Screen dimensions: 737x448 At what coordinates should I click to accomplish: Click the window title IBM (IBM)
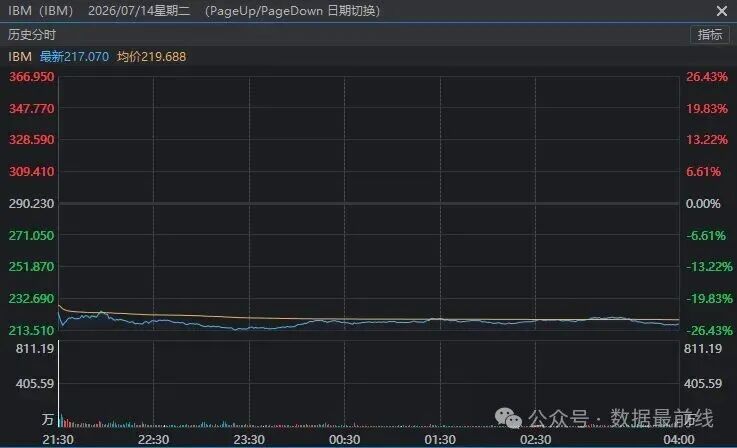[x=40, y=11]
